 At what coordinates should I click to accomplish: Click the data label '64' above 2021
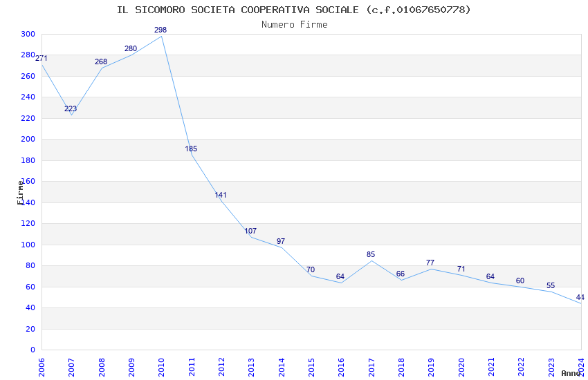490,276
